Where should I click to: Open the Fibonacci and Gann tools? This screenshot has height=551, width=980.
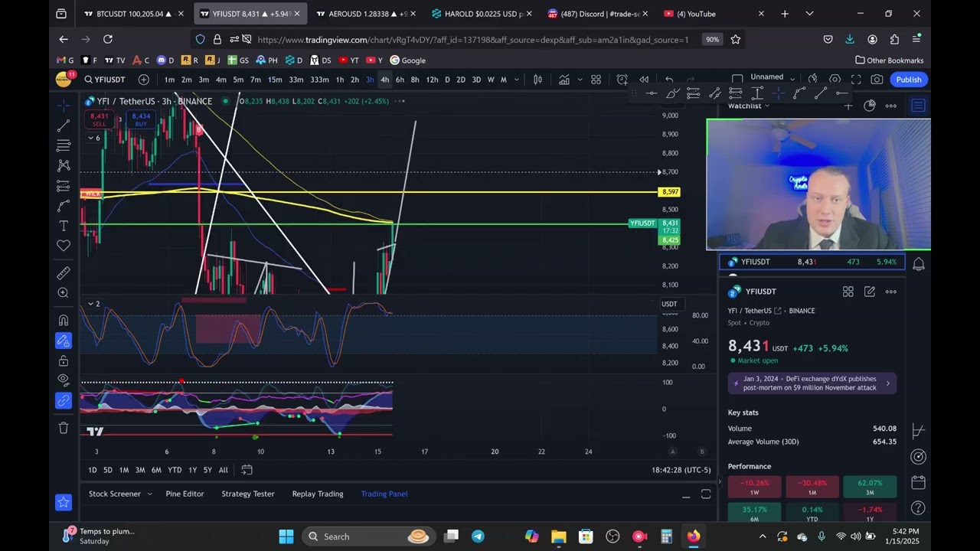click(x=64, y=145)
